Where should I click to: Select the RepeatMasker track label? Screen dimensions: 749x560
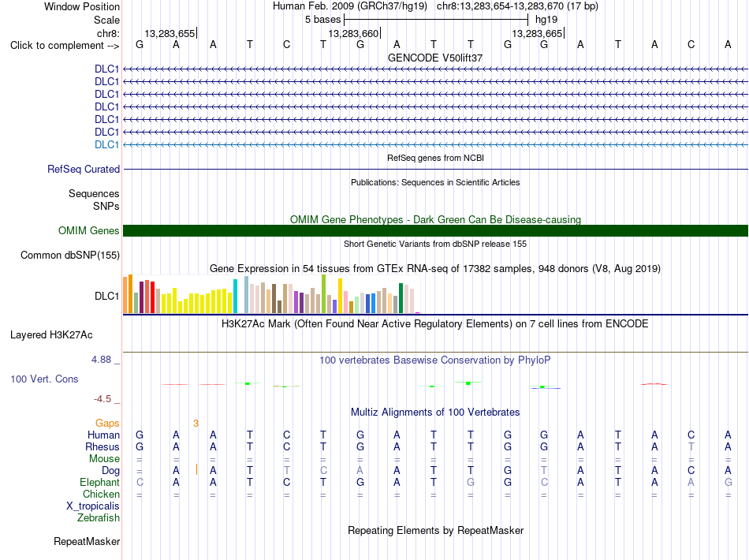87,542
